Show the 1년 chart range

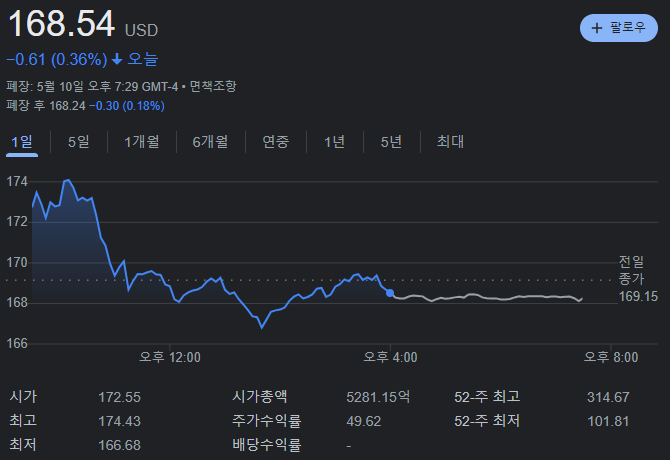point(334,142)
